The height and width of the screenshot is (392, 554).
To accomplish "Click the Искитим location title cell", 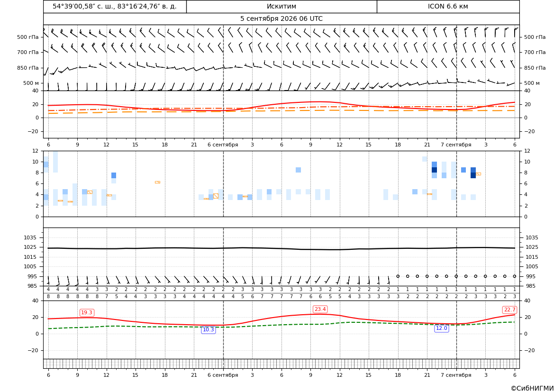I will [282, 6].
